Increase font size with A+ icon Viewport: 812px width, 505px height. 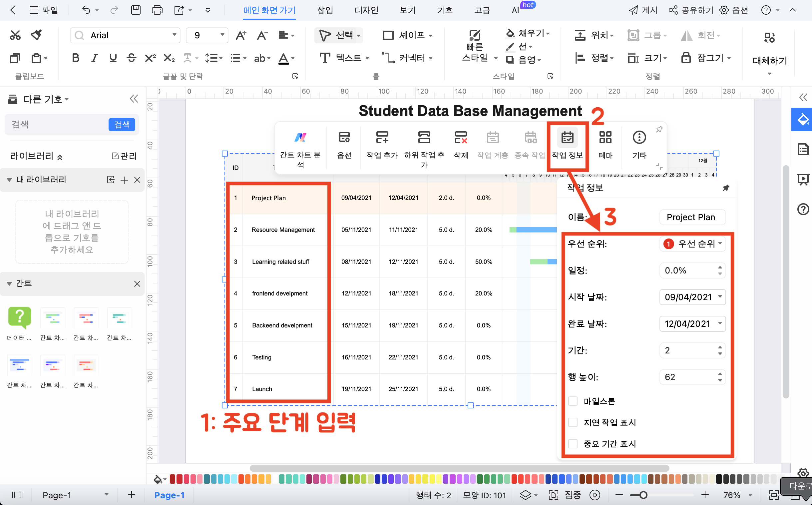(x=241, y=35)
